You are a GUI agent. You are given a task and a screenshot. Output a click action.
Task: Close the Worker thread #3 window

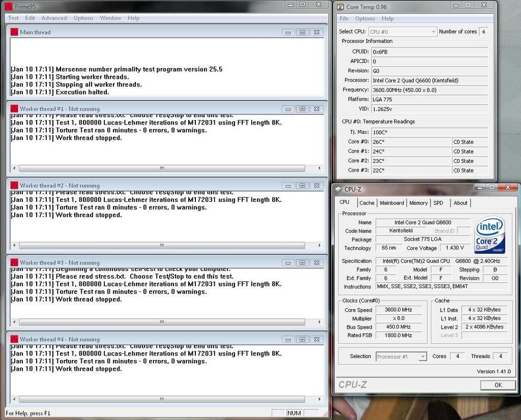[316, 262]
